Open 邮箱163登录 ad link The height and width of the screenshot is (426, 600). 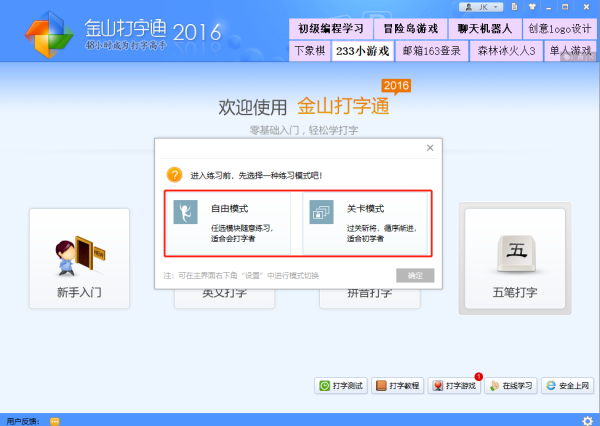point(432,51)
